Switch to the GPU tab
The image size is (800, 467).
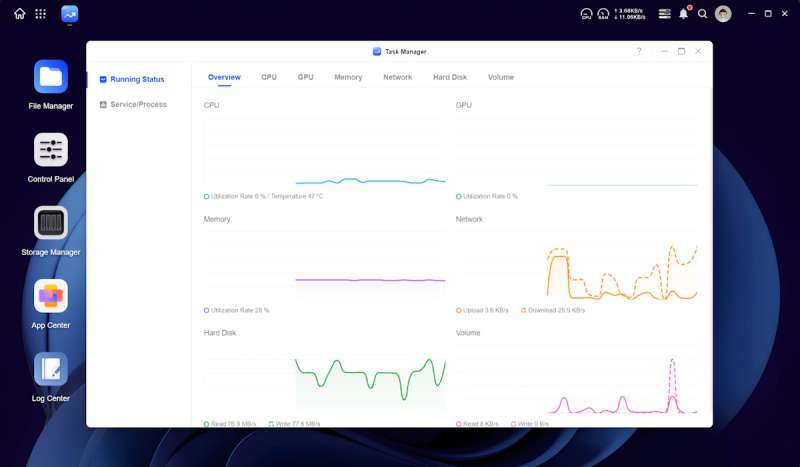(x=306, y=77)
